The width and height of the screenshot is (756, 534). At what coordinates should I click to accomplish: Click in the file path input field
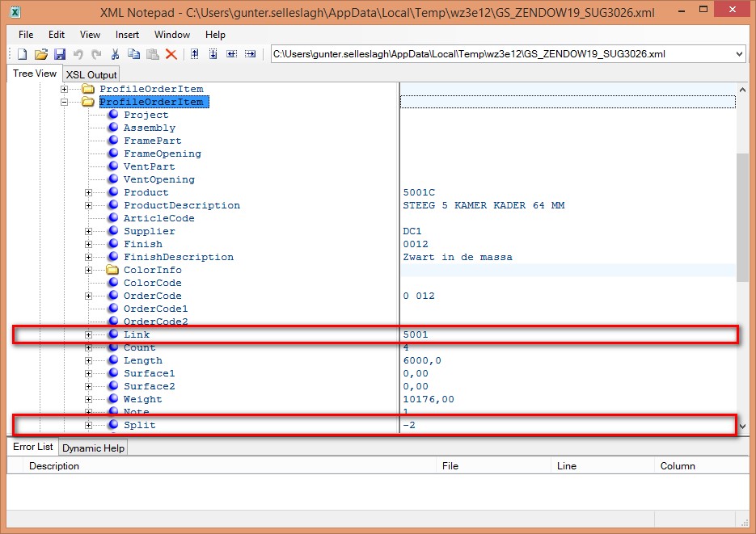click(502, 54)
